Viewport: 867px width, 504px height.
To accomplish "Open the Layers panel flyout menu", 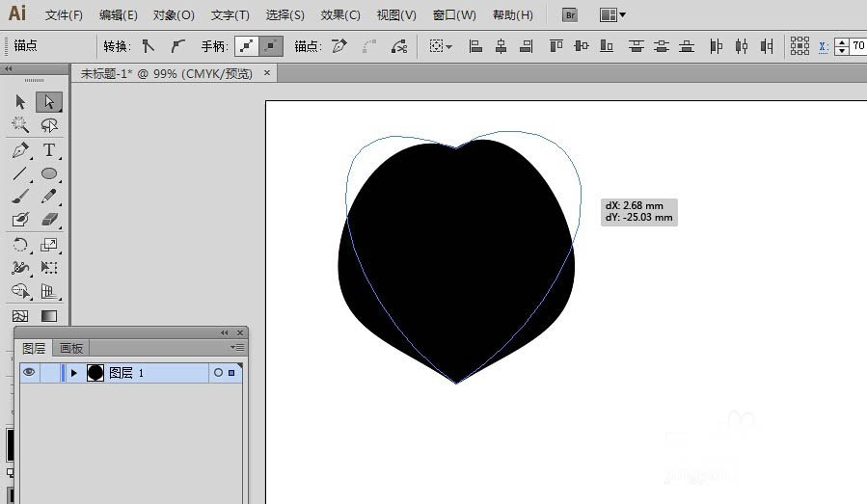I will [238, 347].
